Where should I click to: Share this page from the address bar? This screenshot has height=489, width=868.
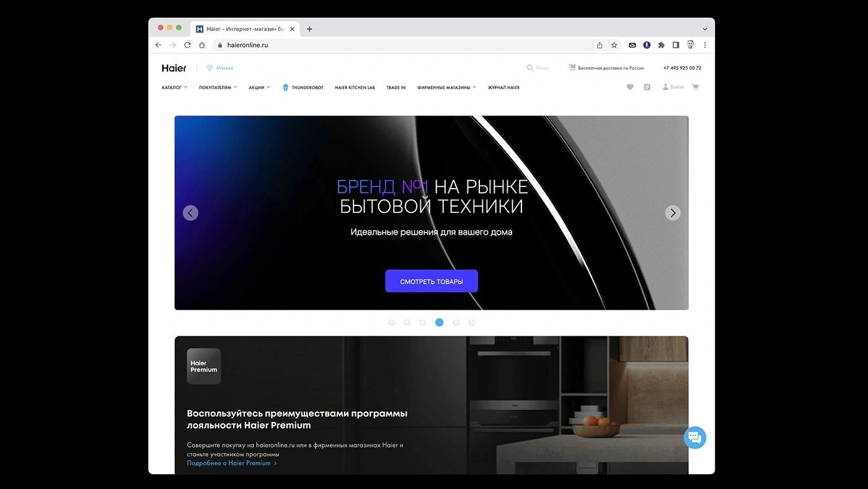click(x=600, y=45)
